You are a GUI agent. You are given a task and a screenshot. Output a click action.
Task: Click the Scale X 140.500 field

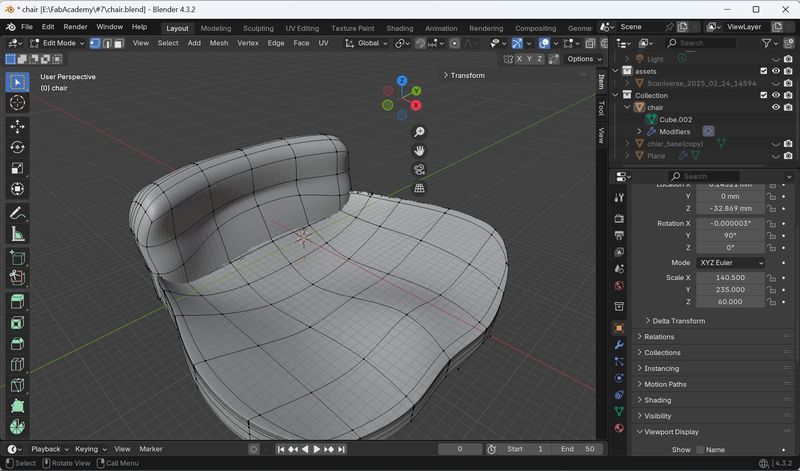point(731,278)
